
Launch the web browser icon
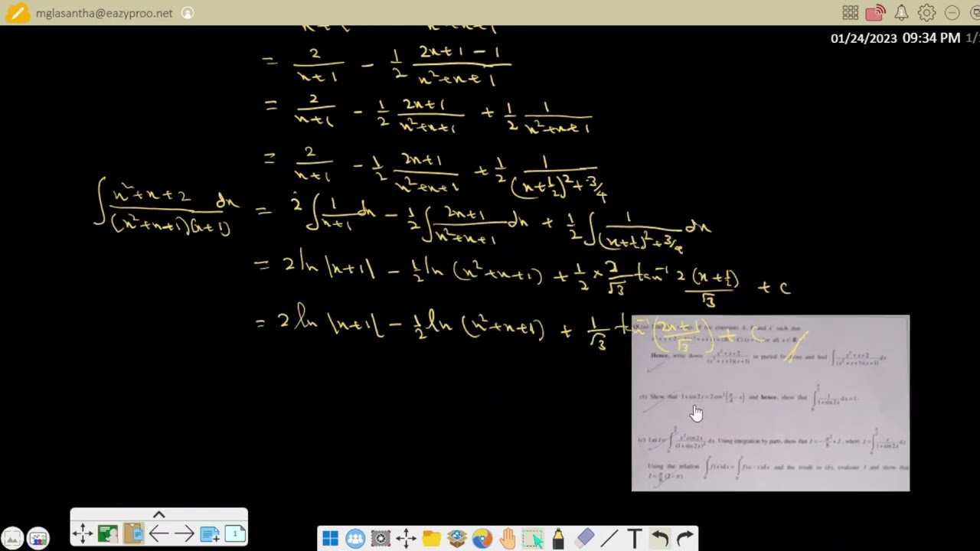[482, 539]
